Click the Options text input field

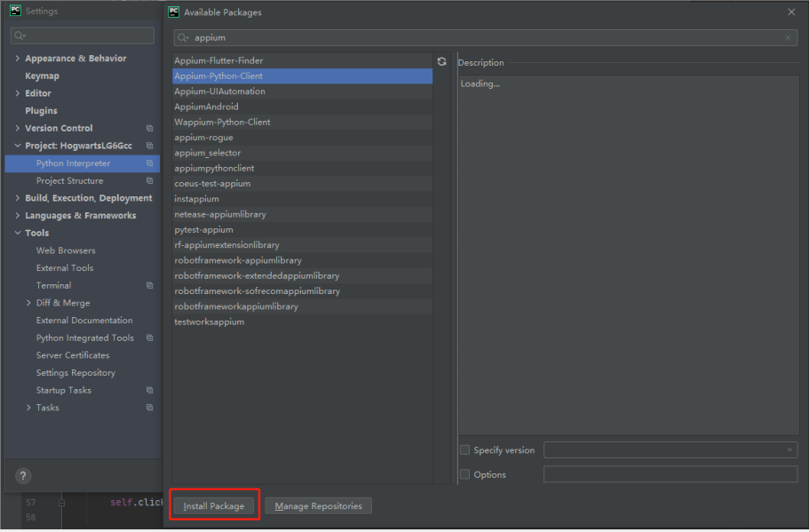[670, 474]
